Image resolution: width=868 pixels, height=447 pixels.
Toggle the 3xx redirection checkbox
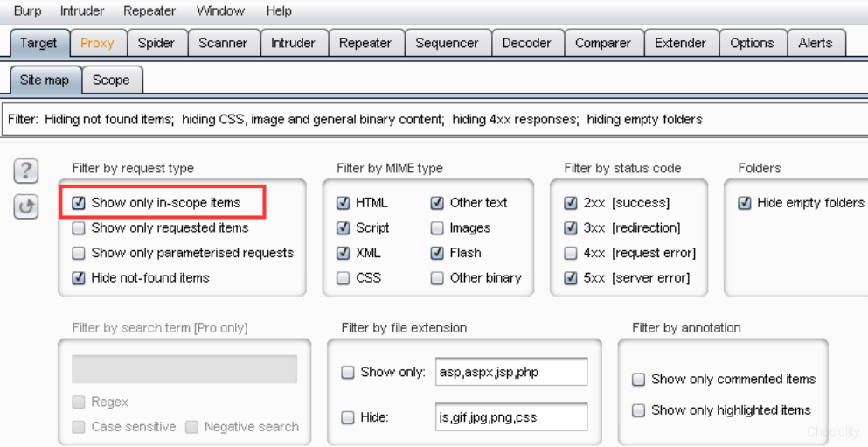(571, 227)
